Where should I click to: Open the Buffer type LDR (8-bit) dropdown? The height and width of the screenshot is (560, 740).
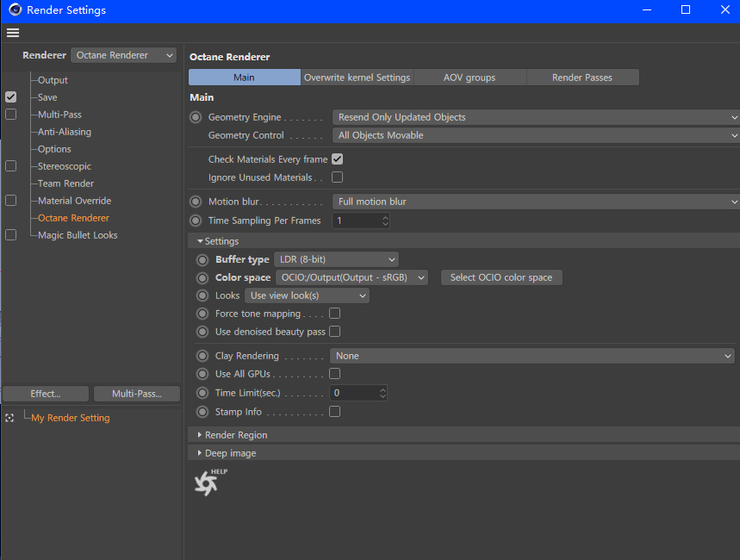tap(336, 259)
